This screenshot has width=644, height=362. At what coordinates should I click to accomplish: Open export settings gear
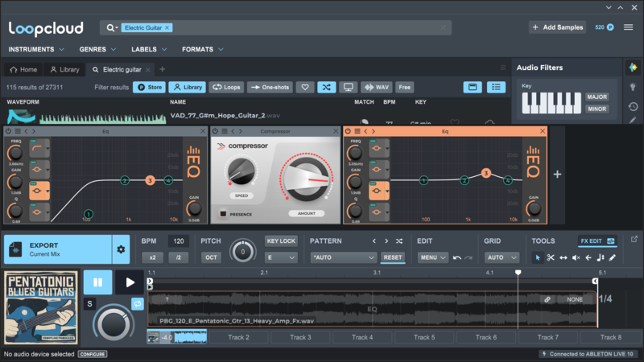coord(121,249)
